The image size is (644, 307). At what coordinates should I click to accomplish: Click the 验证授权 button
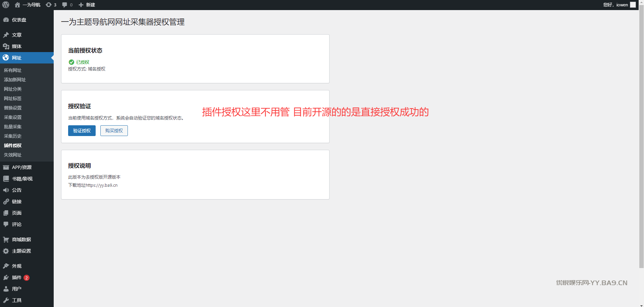[82, 131]
